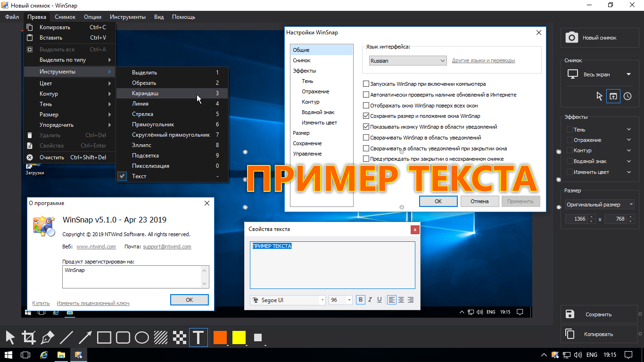644x362 pixels.
Task: Open the 'Другие языки и переводы' link
Action: 483,61
